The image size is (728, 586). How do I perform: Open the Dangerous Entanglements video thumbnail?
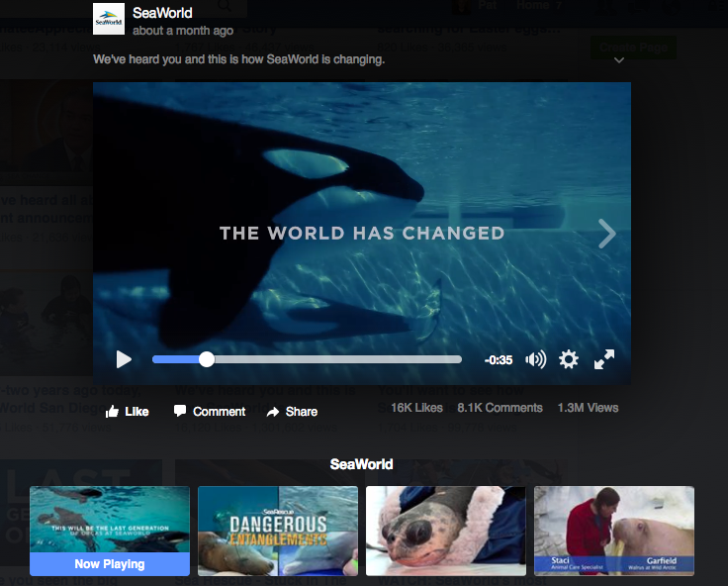pos(278,531)
